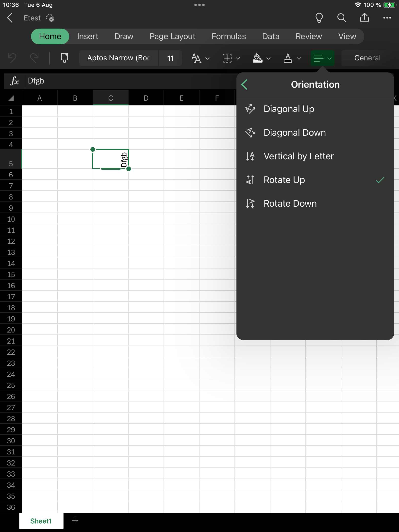Select row 20 header
399x532 pixels.
pyautogui.click(x=11, y=330)
